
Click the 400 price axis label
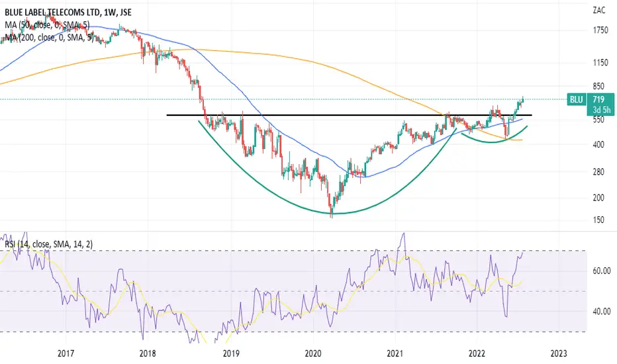[x=598, y=144]
